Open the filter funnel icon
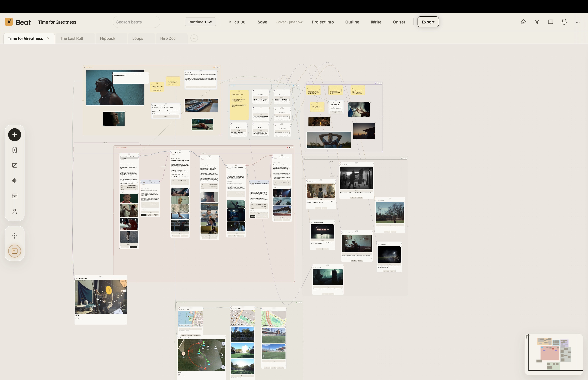Screen dimensions: 588x380 (537, 22)
